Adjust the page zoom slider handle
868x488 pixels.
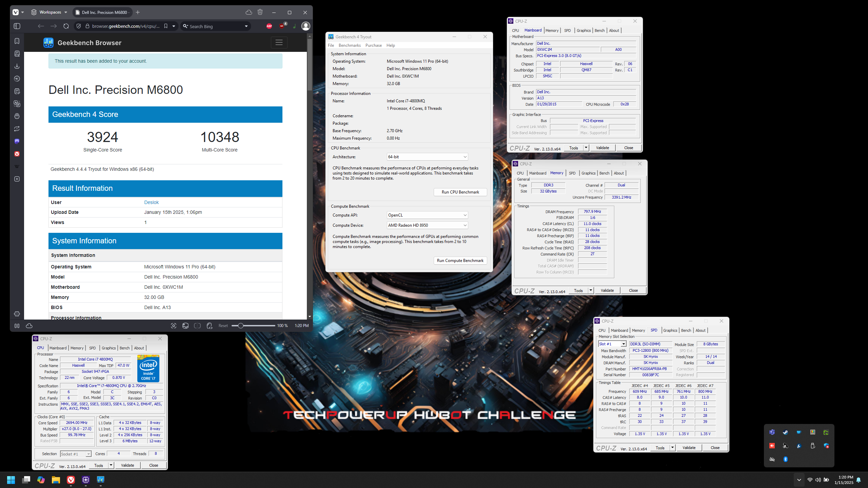(240, 326)
